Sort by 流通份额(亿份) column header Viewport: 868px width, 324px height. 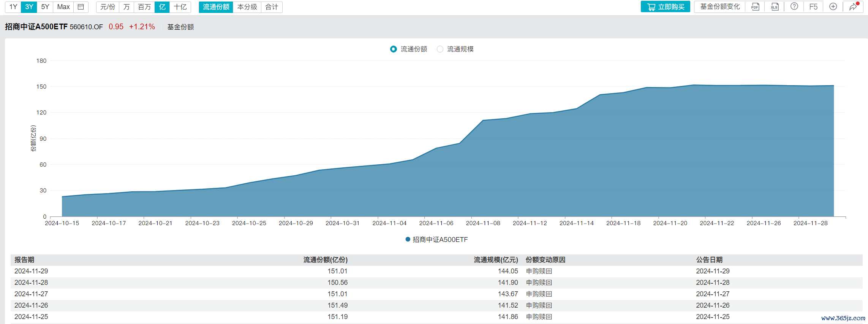point(326,260)
